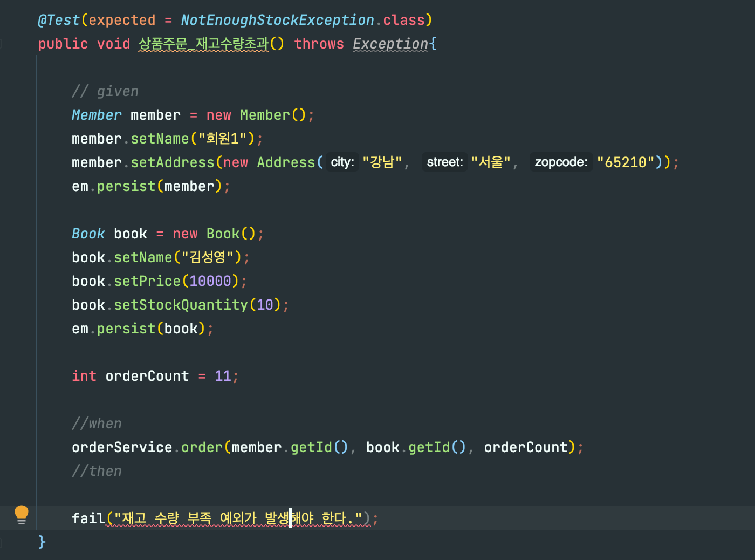The image size is (755, 560).
Task: Select the Member type reference
Action: (96, 114)
